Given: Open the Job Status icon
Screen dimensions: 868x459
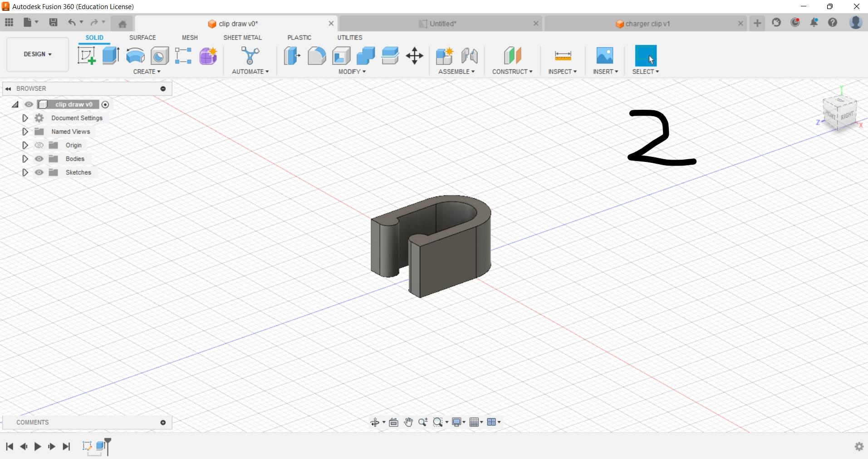Looking at the screenshot, I should [795, 22].
